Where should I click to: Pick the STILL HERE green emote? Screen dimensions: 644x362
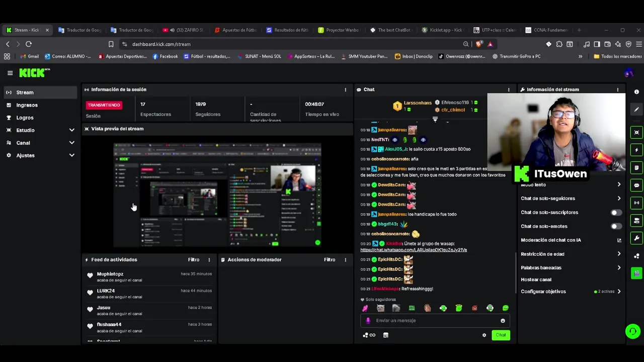pyautogui.click(x=412, y=308)
